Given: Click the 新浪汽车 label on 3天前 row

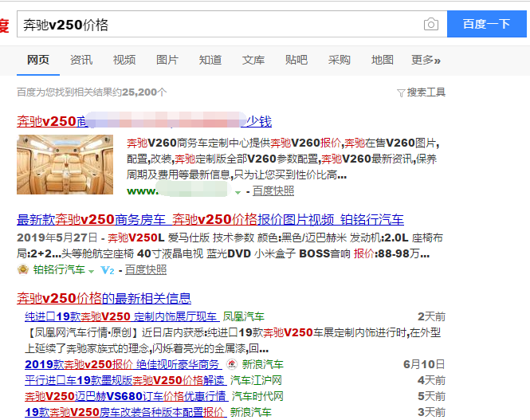Looking at the screenshot, I should pyautogui.click(x=251, y=412).
